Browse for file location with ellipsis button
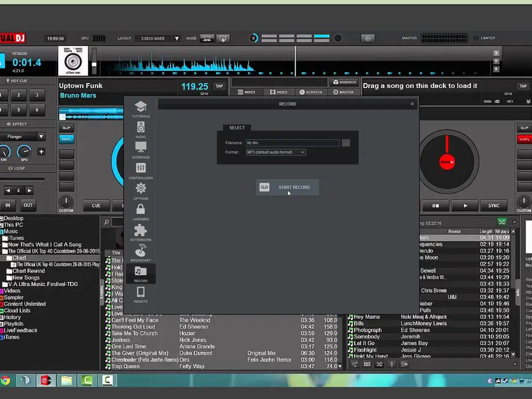 click(345, 143)
